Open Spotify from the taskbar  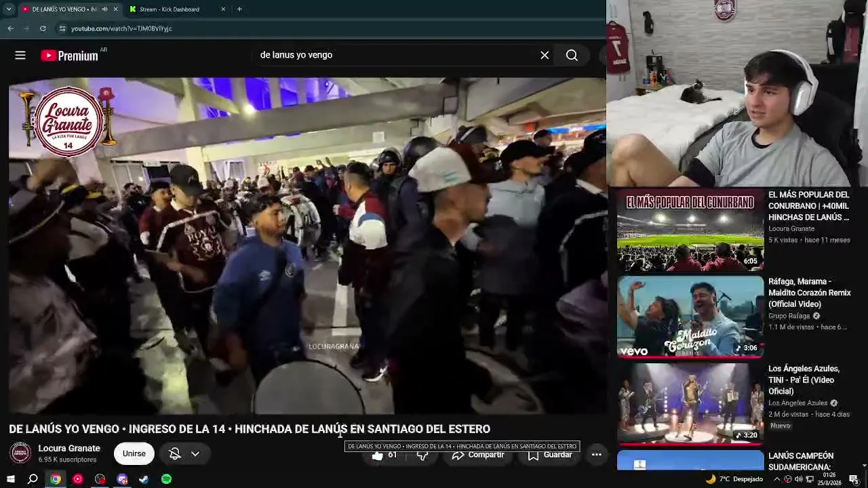167,479
